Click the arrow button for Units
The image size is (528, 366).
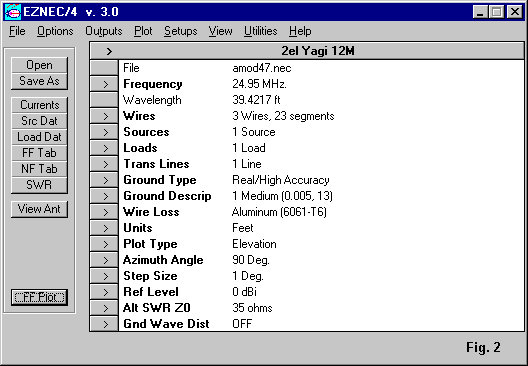(104, 228)
